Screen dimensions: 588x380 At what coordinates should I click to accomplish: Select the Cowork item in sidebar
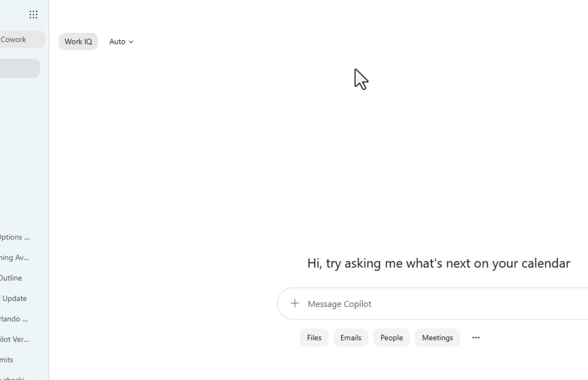[22, 39]
